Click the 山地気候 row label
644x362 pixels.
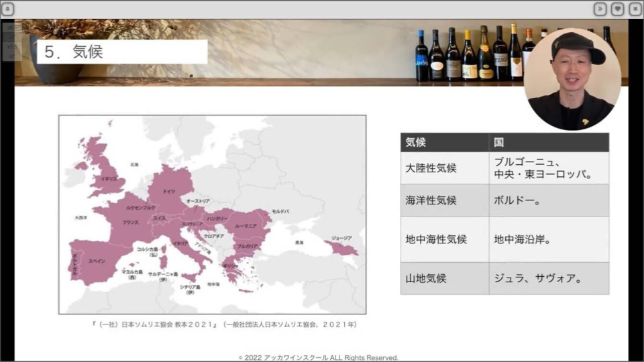point(444,278)
